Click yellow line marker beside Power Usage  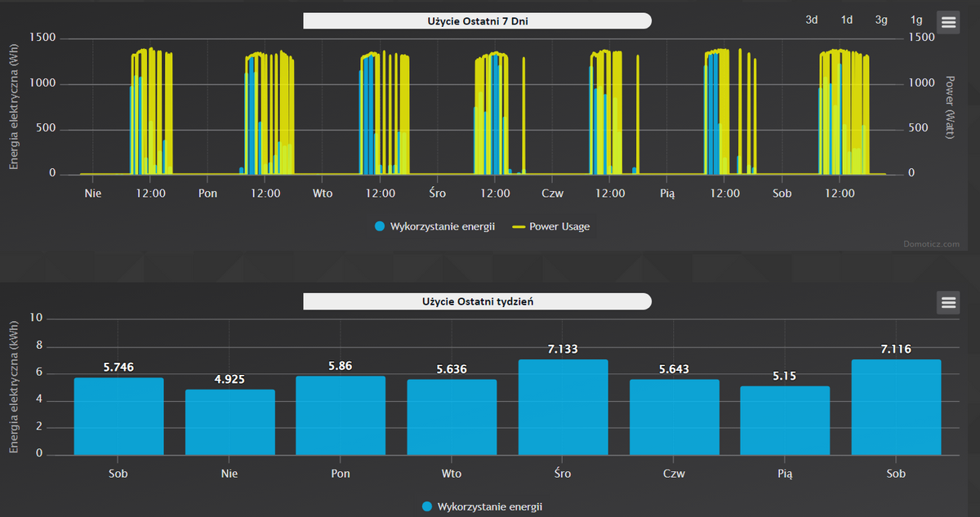click(518, 226)
